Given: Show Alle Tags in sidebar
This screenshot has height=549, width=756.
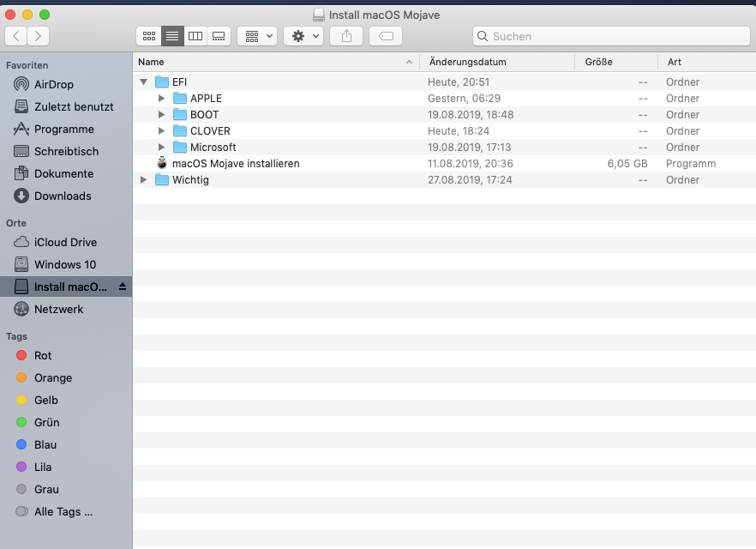Looking at the screenshot, I should [66, 511].
